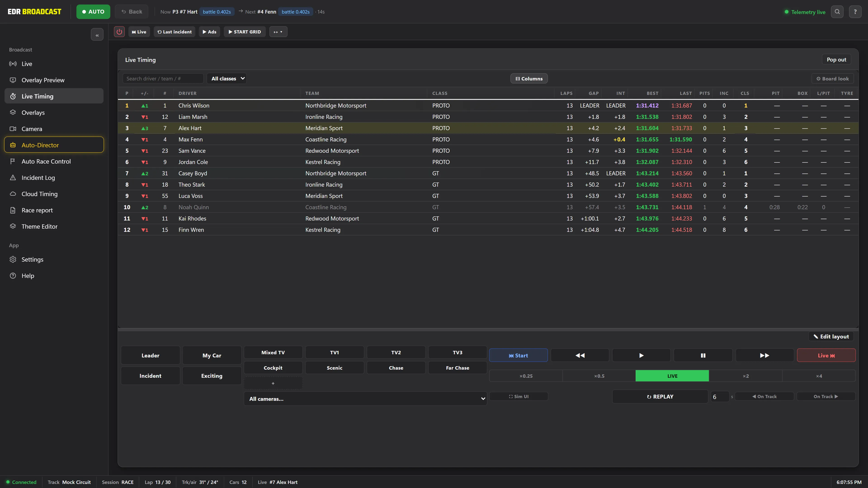Select the LIVE speed segment
The height and width of the screenshot is (488, 868).
point(672,376)
